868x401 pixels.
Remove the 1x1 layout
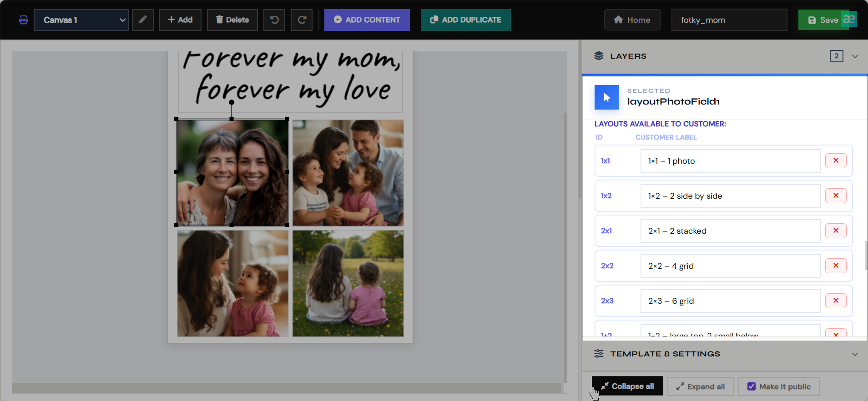836,160
